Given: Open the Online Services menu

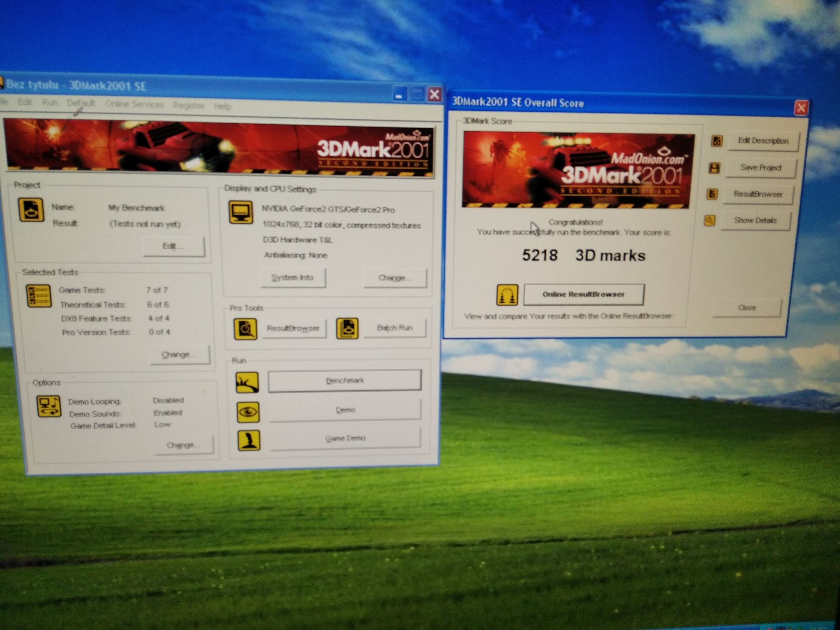Looking at the screenshot, I should pos(134,104).
